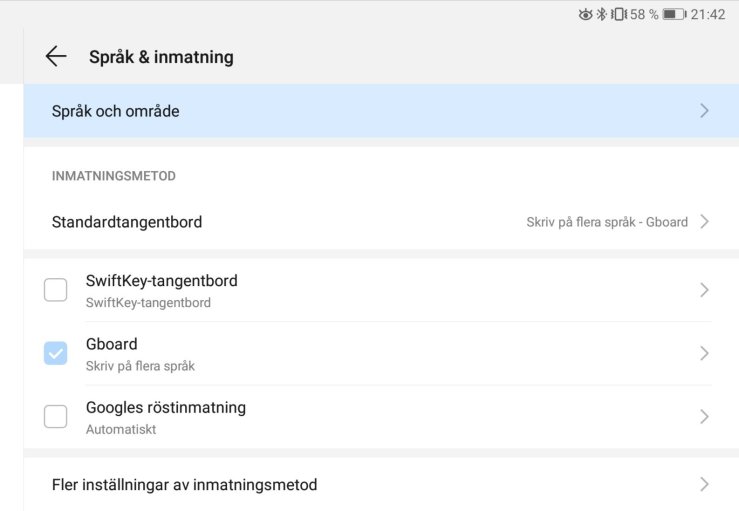Viewport: 739px width, 511px height.
Task: Open Gboard settings chevron
Action: (x=704, y=353)
